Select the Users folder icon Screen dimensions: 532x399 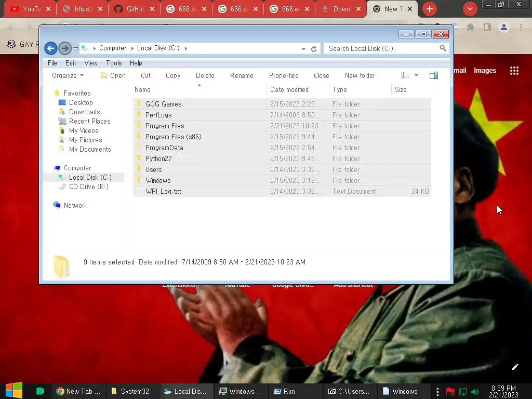[x=138, y=169]
